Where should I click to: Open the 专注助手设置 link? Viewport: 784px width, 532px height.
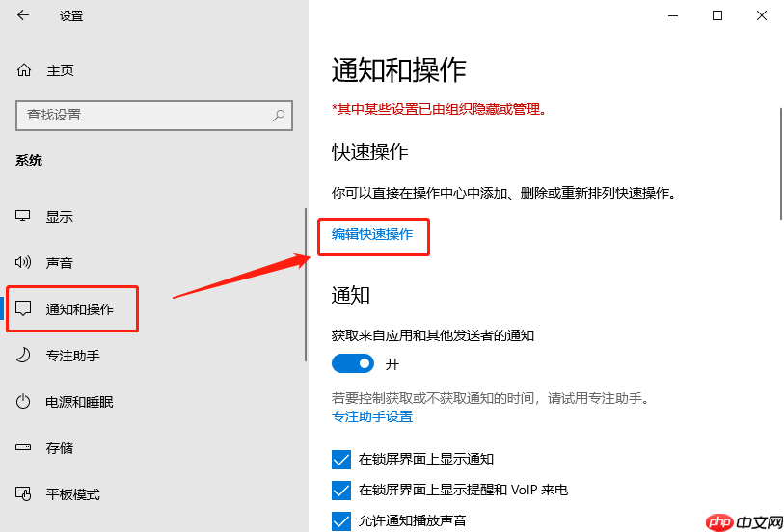tap(372, 416)
